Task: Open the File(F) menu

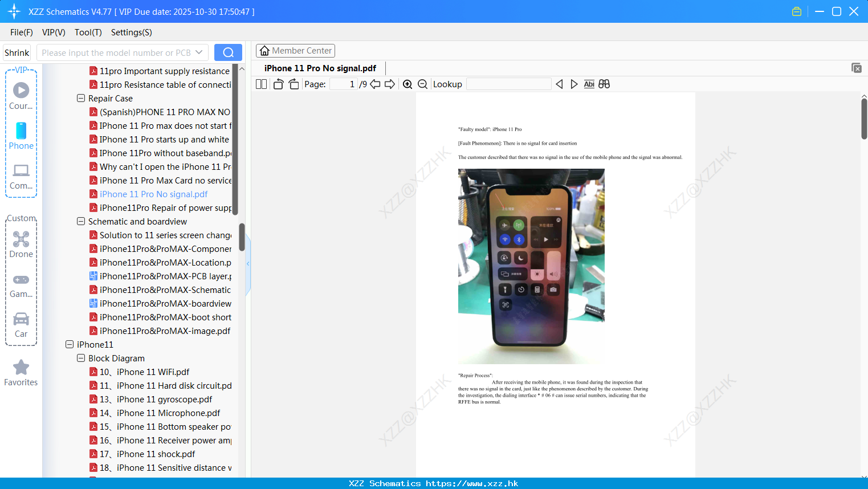Action: pos(22,32)
